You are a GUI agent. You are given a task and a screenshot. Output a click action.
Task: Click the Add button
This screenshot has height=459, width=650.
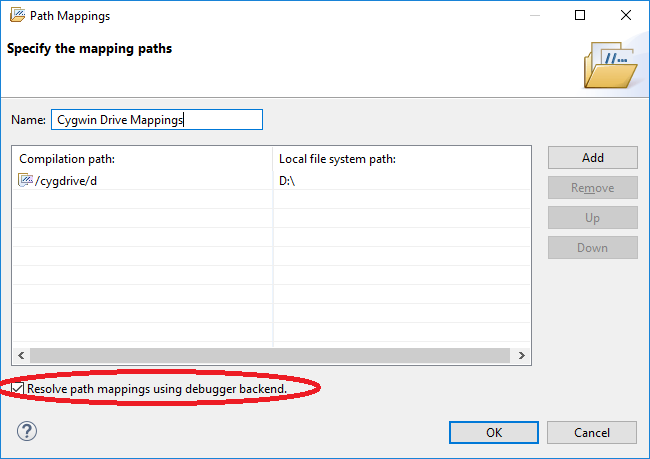593,158
